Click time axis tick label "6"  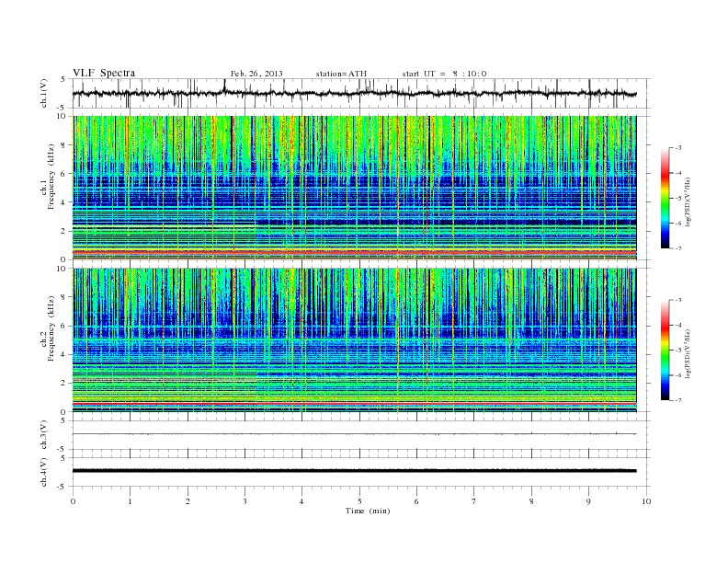[x=416, y=501]
